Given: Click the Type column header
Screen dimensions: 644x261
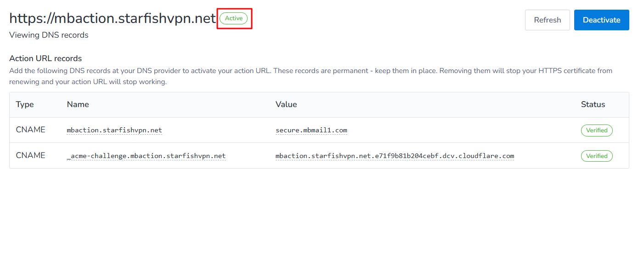Looking at the screenshot, I should click(25, 104).
